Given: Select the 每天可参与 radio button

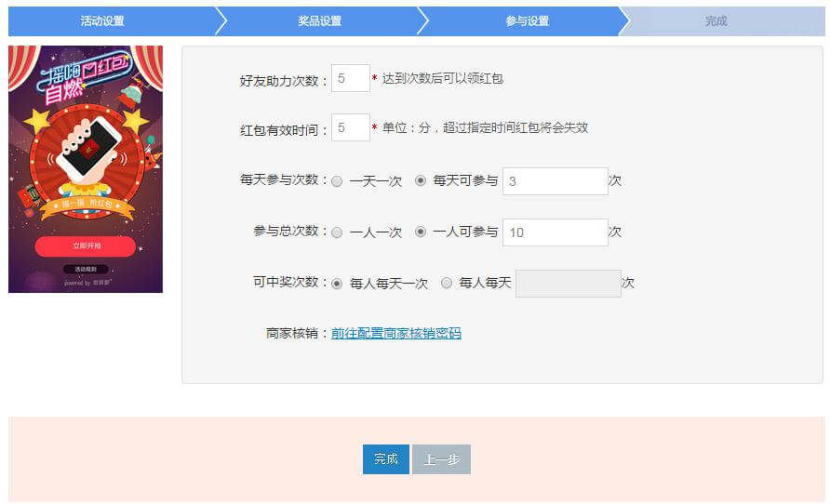Looking at the screenshot, I should (x=421, y=181).
